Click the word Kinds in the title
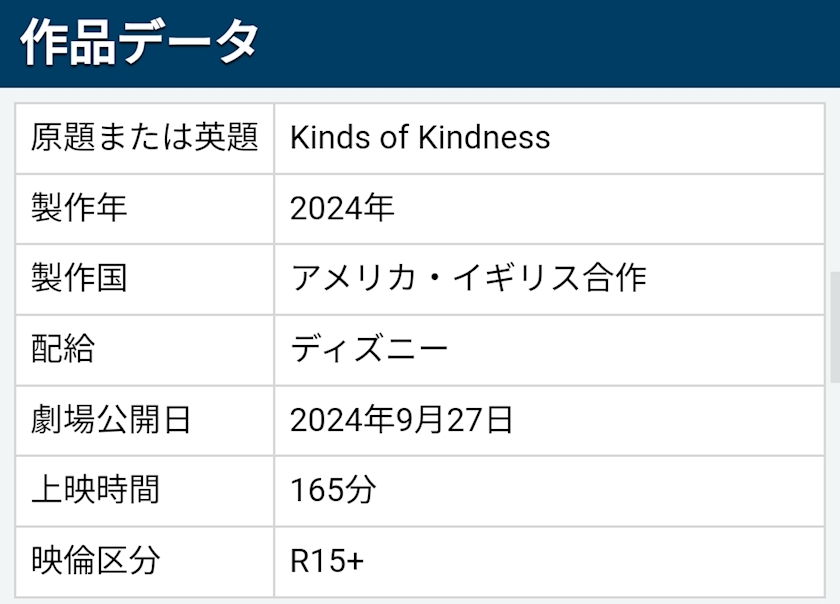840x604 pixels. (320, 138)
